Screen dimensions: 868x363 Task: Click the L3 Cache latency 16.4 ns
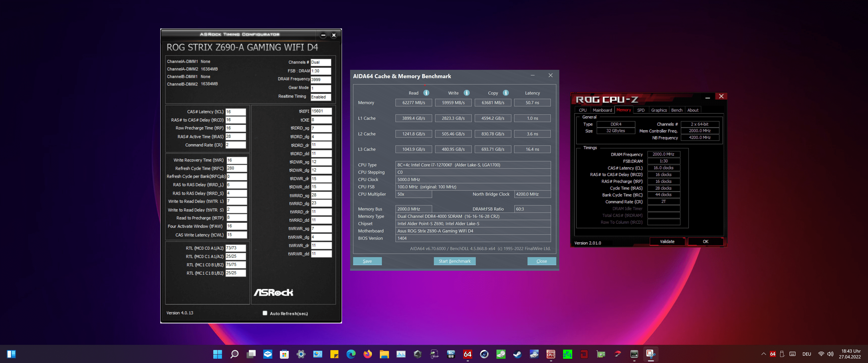click(x=532, y=149)
